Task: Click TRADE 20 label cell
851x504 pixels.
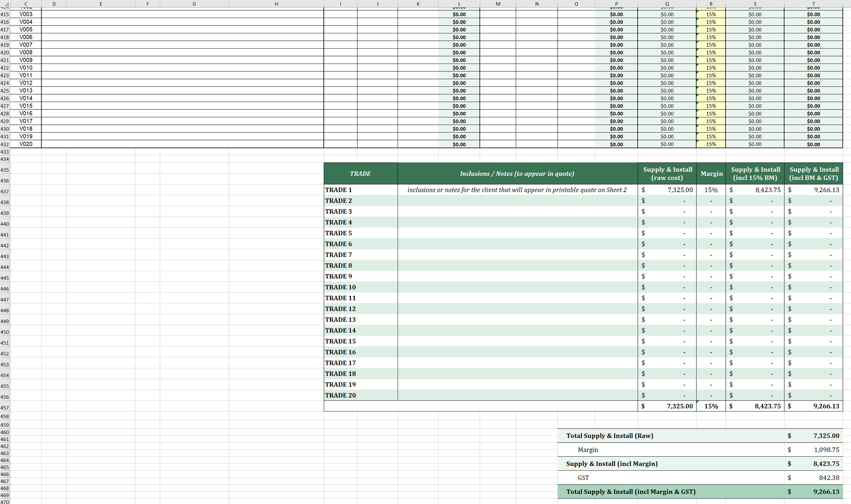Action: [x=360, y=395]
